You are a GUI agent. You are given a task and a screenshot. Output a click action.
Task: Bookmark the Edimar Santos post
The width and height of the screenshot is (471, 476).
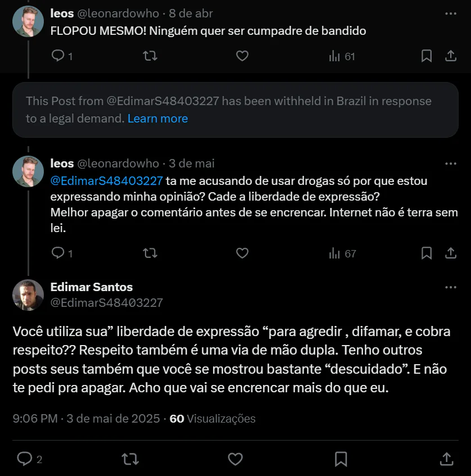pos(341,459)
